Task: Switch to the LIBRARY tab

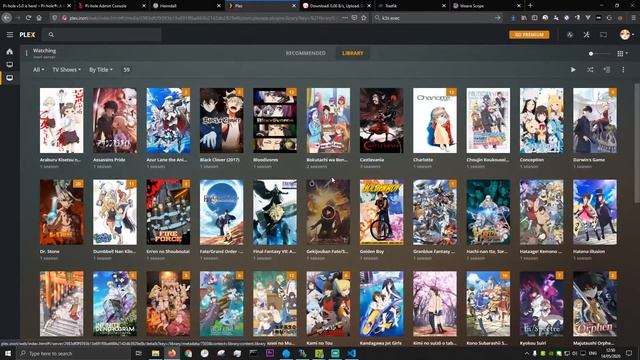Action: (353, 53)
